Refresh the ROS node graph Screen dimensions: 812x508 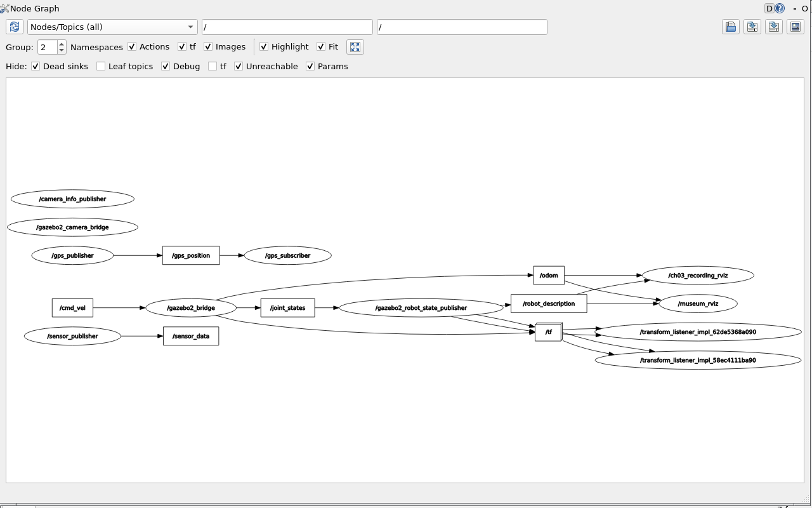coord(15,27)
